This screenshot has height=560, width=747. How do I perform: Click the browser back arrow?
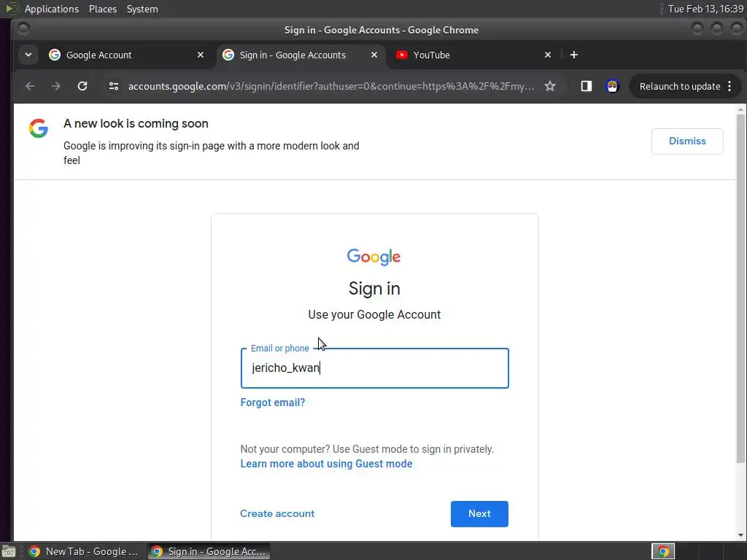(30, 86)
